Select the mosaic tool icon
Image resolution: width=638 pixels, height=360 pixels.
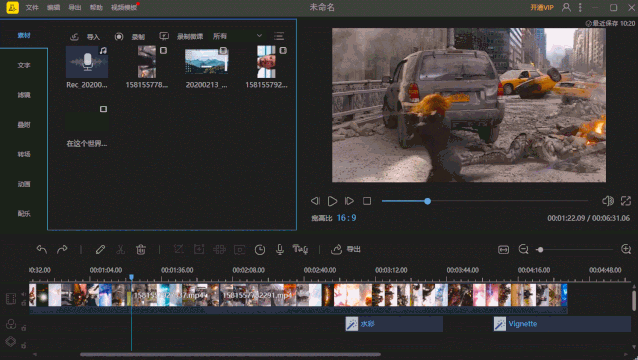pyautogui.click(x=219, y=249)
